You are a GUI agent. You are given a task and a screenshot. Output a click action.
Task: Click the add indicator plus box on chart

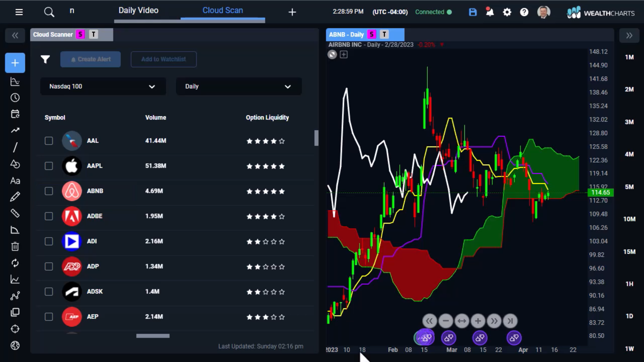(344, 54)
